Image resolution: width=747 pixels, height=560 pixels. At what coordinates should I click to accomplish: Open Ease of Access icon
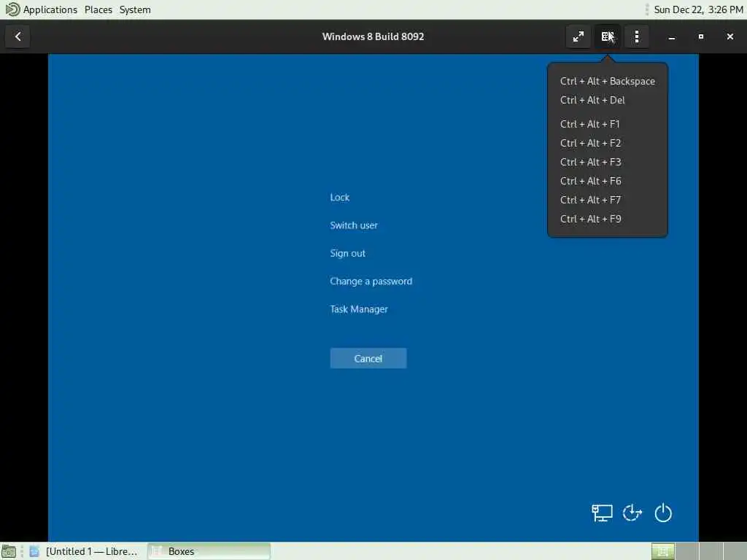(632, 513)
